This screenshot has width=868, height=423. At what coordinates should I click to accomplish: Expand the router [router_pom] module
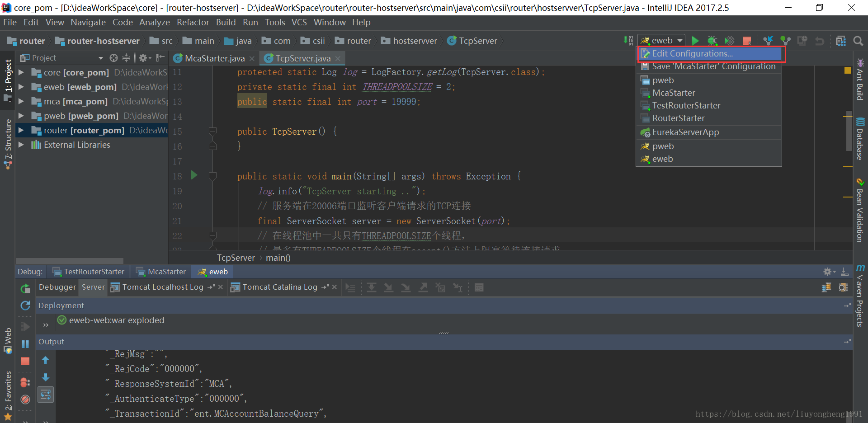pyautogui.click(x=21, y=130)
